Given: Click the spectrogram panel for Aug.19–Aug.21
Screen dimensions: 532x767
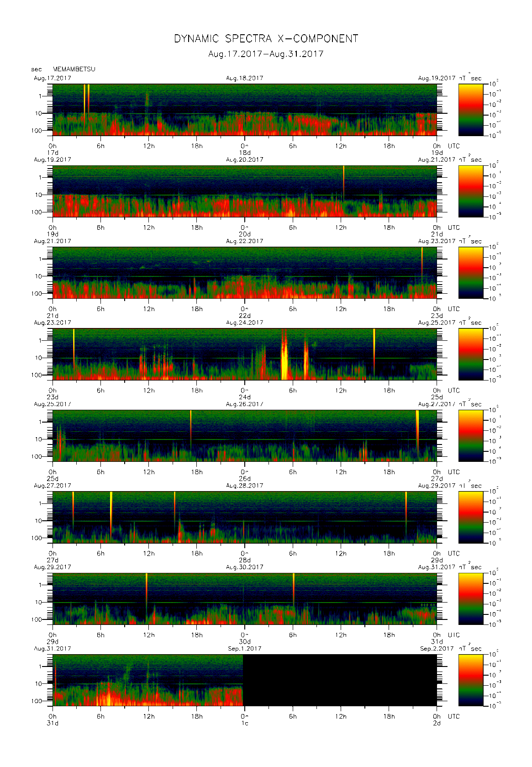Looking at the screenshot, I should point(245,191).
